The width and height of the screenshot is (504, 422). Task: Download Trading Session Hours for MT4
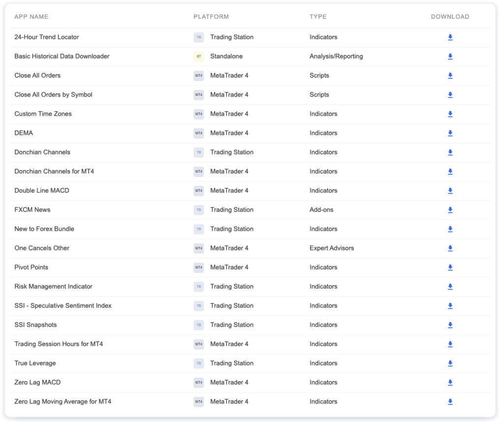[450, 344]
